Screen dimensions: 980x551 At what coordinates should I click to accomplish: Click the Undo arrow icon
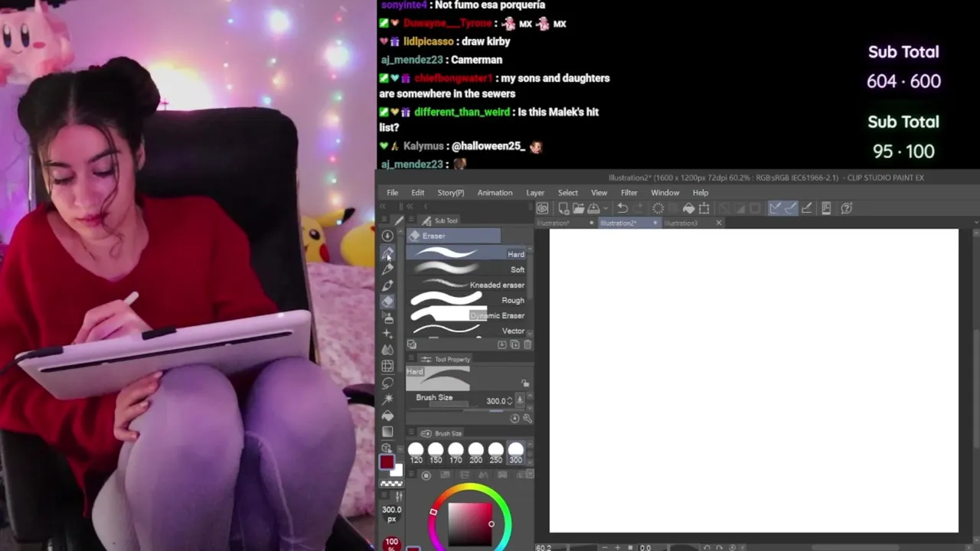[622, 208]
